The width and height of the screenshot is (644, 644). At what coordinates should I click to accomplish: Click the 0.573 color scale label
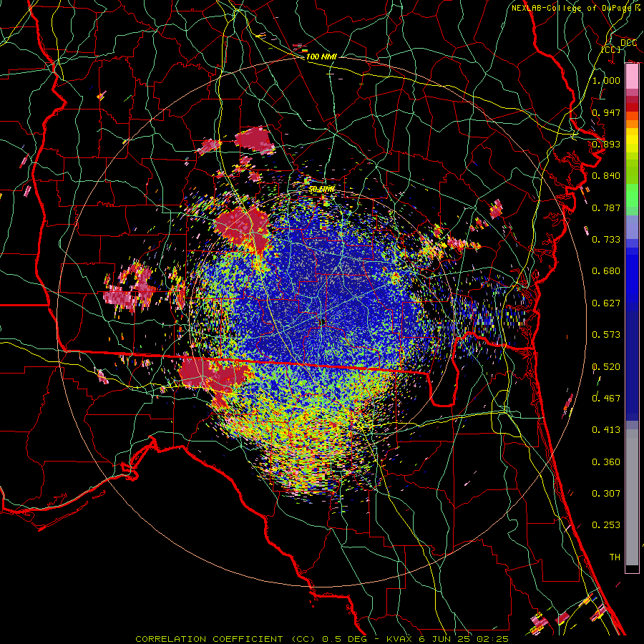(606, 335)
